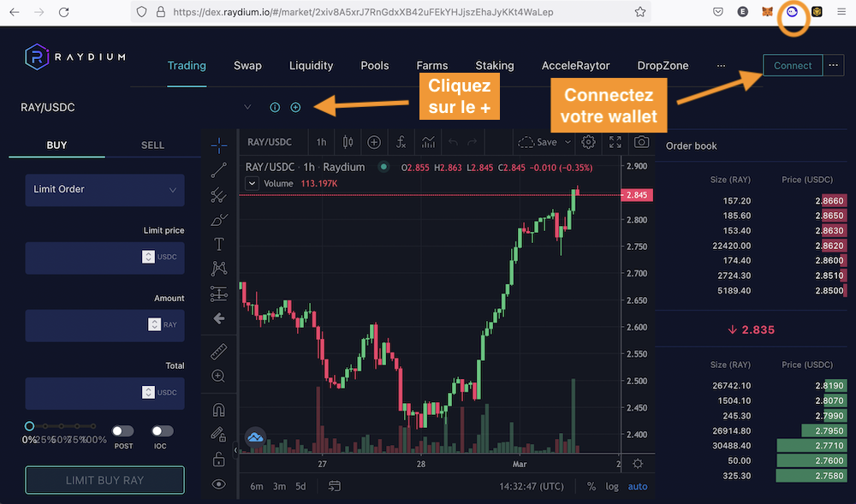Click the Connect wallet button
The height and width of the screenshot is (504, 856).
pyautogui.click(x=793, y=65)
